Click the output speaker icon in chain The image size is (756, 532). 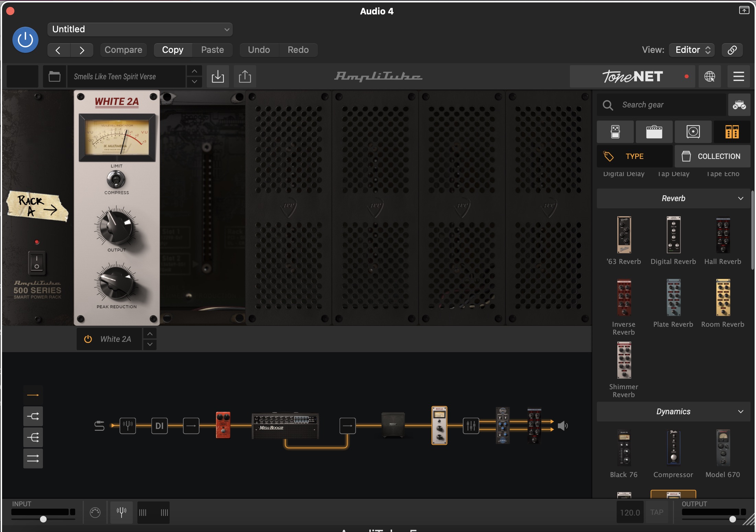(x=562, y=426)
